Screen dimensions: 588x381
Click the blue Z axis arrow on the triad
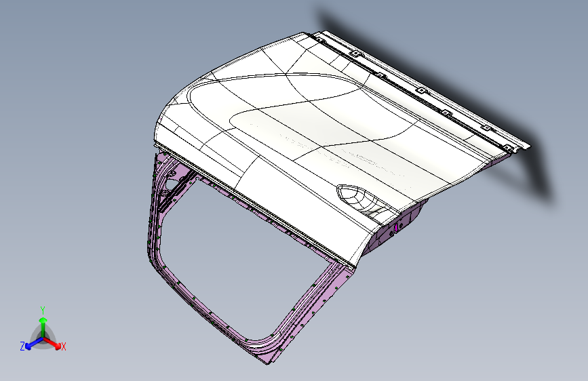(x=33, y=343)
